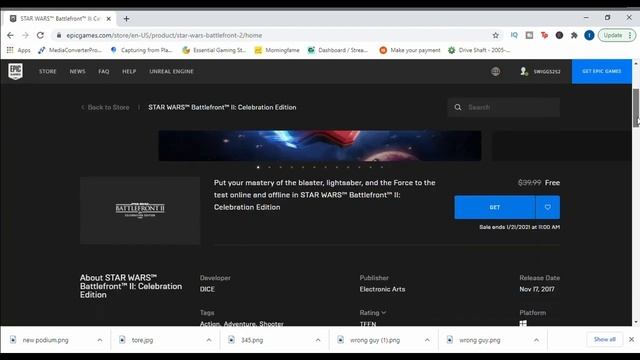Open the MediaConverterPro bookmark
Viewport: 640px width, 360px height.
pos(70,50)
